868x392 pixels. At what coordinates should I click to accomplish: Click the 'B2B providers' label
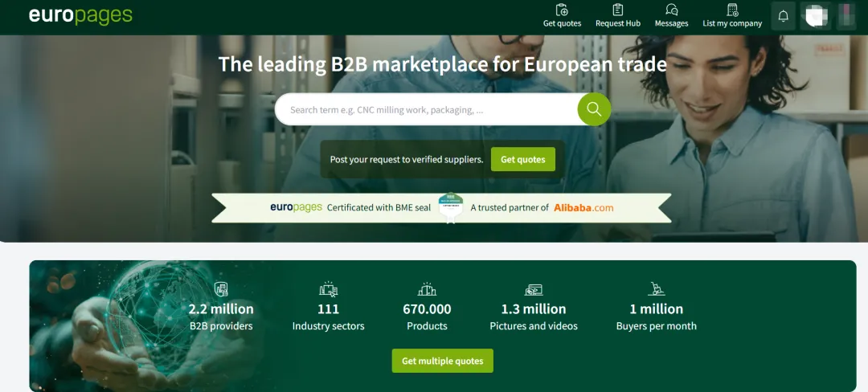pos(221,326)
